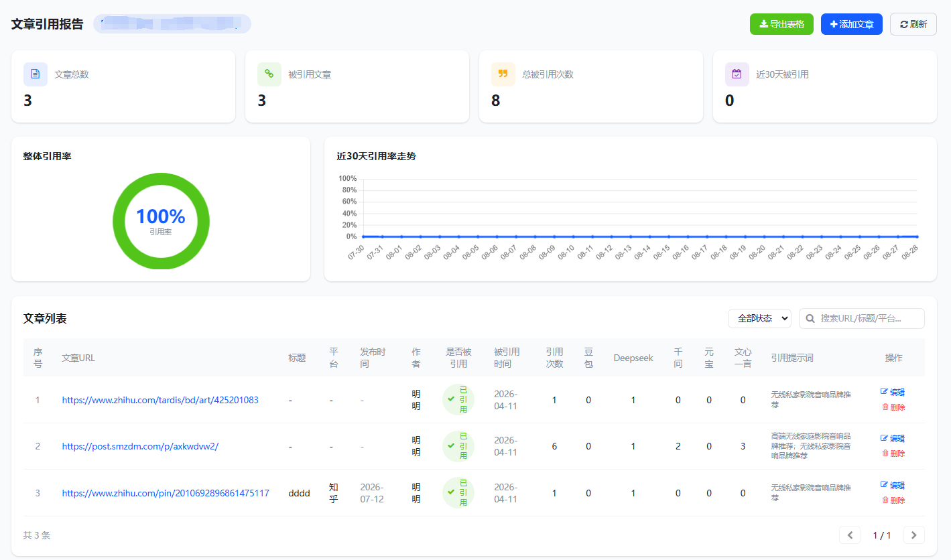This screenshot has width=951, height=560.
Task: Click the 文章URL column header
Action: click(78, 358)
